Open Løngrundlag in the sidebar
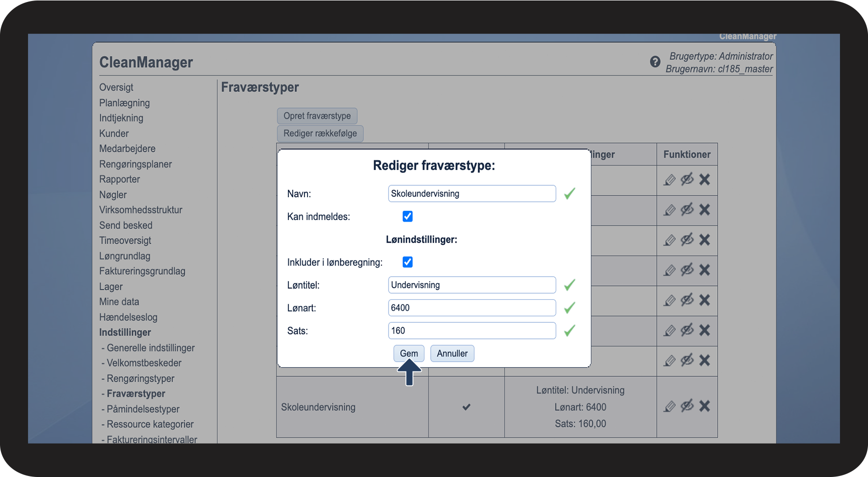 click(x=125, y=256)
